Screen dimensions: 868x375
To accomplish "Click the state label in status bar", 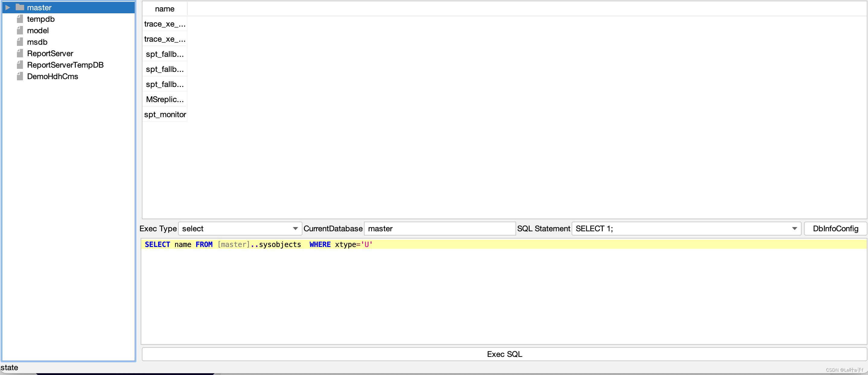I will point(9,367).
